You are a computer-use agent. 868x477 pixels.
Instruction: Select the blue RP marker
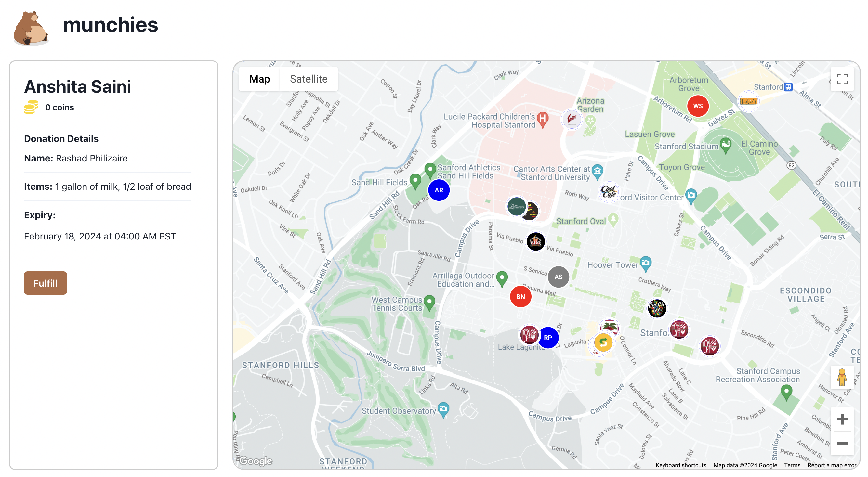(547, 337)
